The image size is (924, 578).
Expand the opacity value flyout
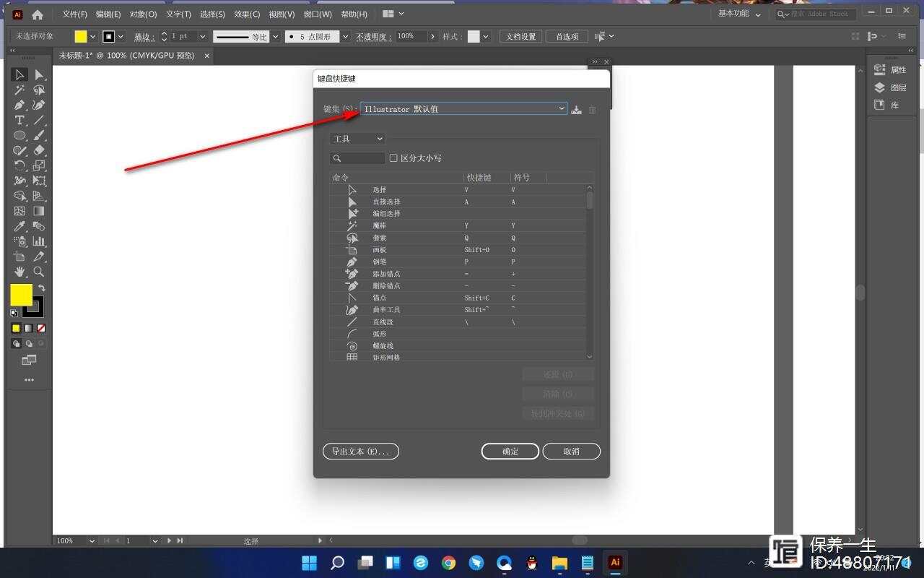click(433, 36)
